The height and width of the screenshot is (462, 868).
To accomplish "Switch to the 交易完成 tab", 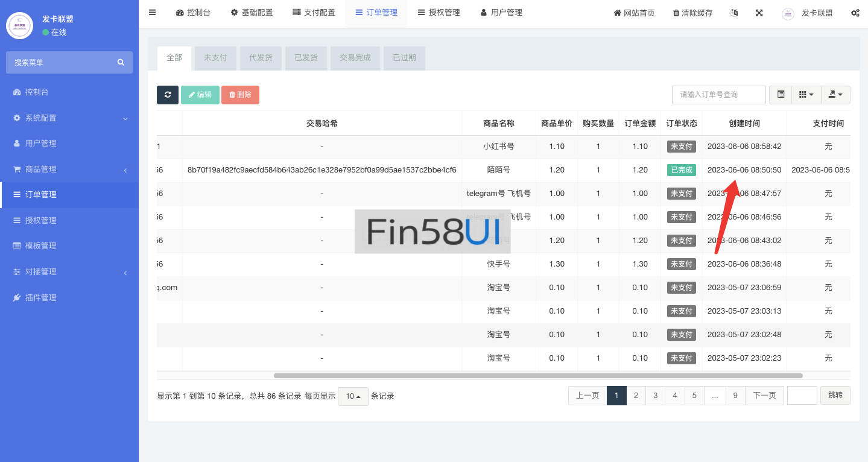I will [x=355, y=58].
